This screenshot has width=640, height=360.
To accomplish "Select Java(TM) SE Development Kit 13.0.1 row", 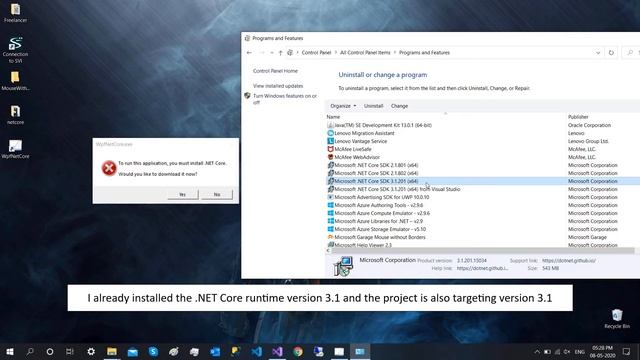I will [383, 125].
